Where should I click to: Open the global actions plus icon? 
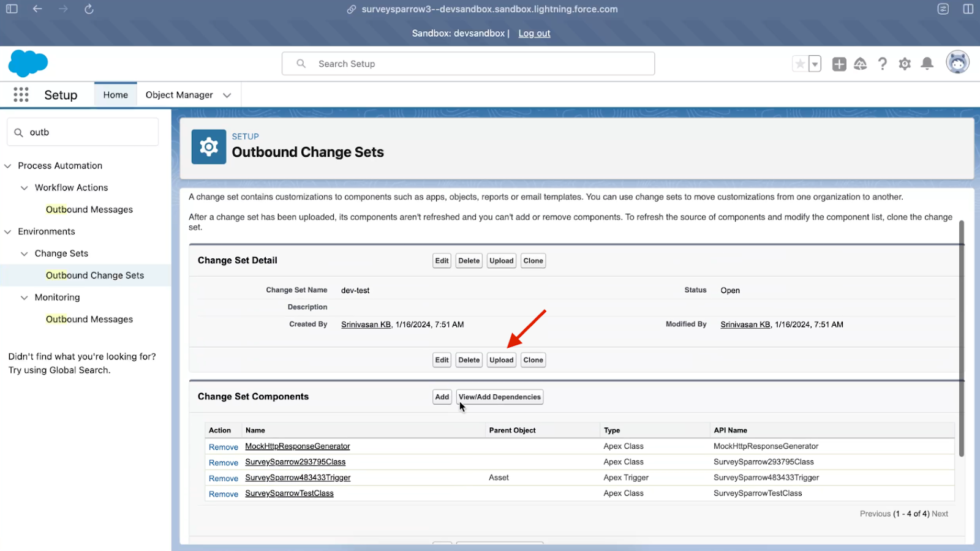point(839,64)
